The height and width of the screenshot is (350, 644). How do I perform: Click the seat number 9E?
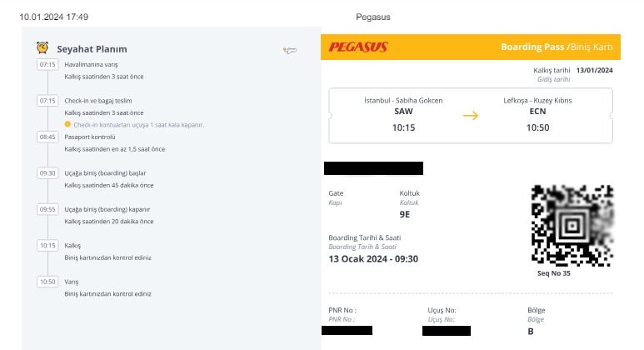coord(405,215)
